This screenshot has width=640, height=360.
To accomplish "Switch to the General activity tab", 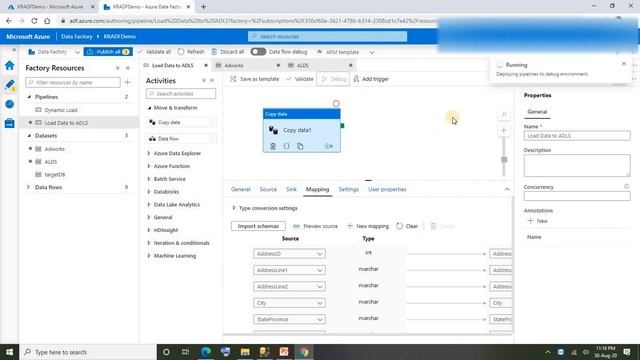I will click(x=240, y=189).
